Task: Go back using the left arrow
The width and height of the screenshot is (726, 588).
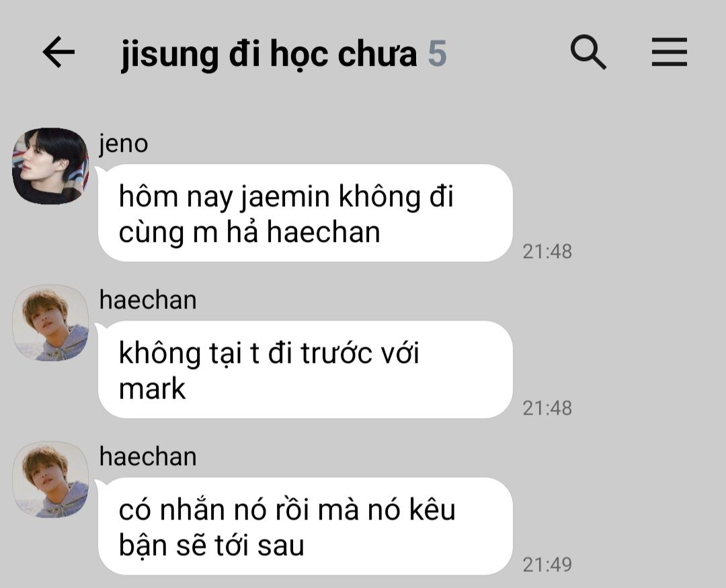Action: [x=58, y=52]
